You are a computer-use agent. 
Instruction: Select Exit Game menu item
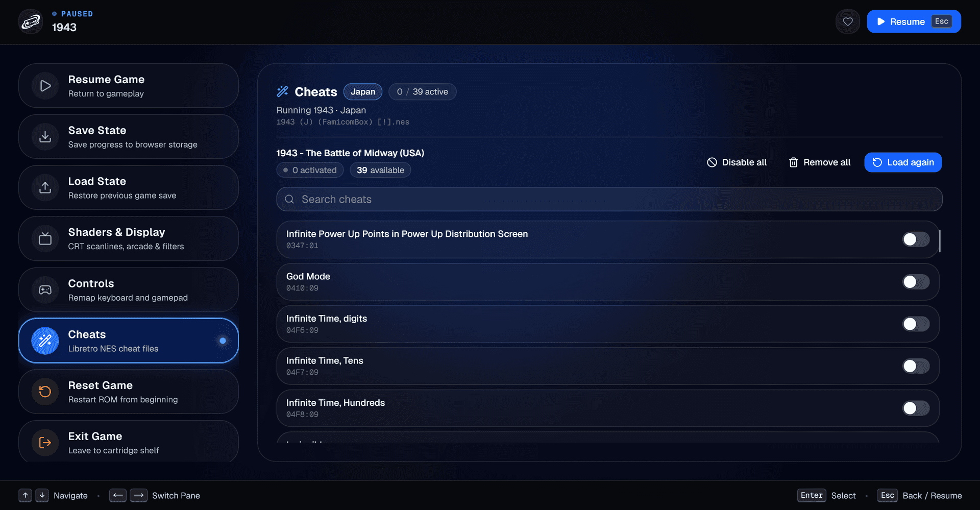[x=129, y=442]
